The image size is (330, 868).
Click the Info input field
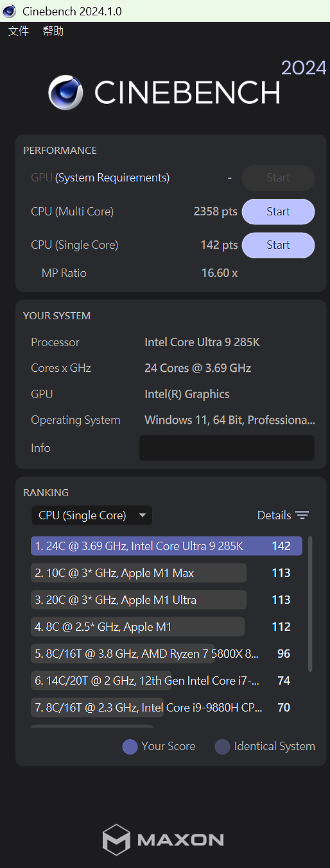(227, 448)
